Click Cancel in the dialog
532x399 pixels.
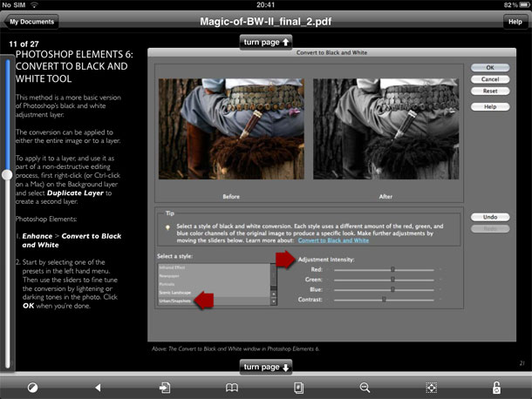(x=490, y=79)
